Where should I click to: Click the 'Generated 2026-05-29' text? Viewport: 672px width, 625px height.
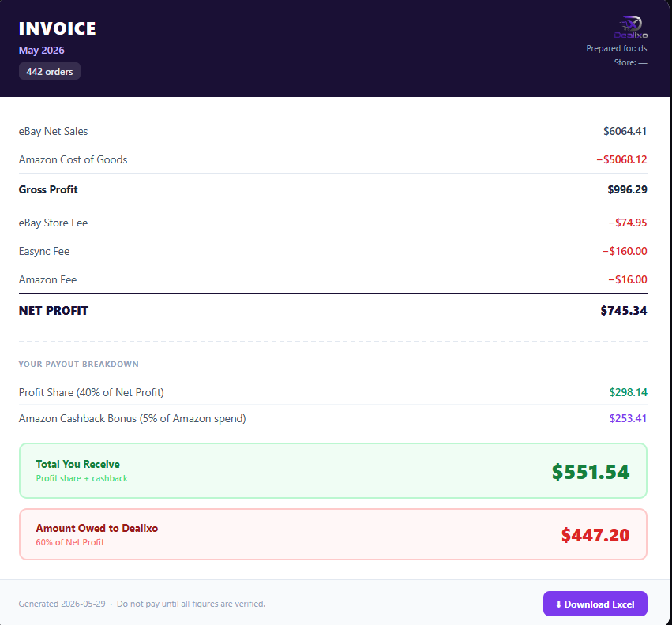pyautogui.click(x=62, y=604)
